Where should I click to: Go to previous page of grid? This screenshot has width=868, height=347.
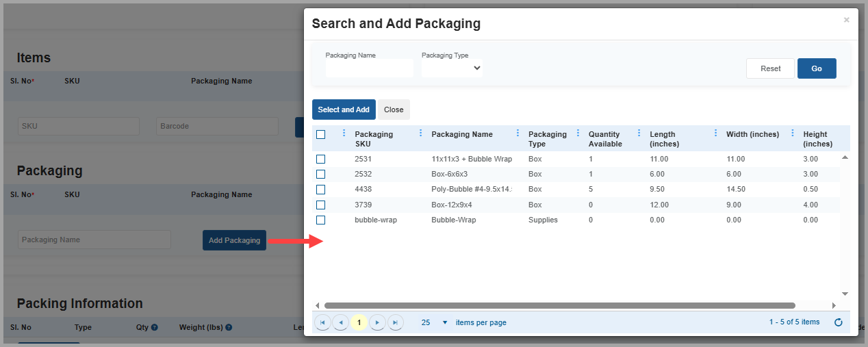click(340, 322)
